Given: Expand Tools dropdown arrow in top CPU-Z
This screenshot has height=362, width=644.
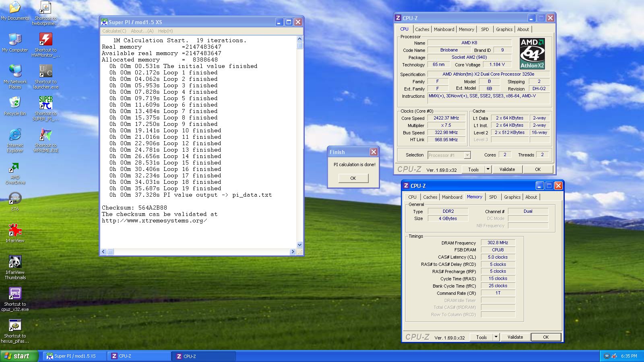Looking at the screenshot, I should point(488,169).
